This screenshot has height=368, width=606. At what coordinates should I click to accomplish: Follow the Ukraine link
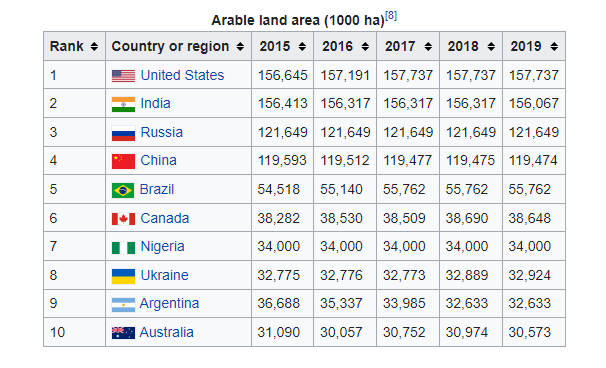(164, 275)
